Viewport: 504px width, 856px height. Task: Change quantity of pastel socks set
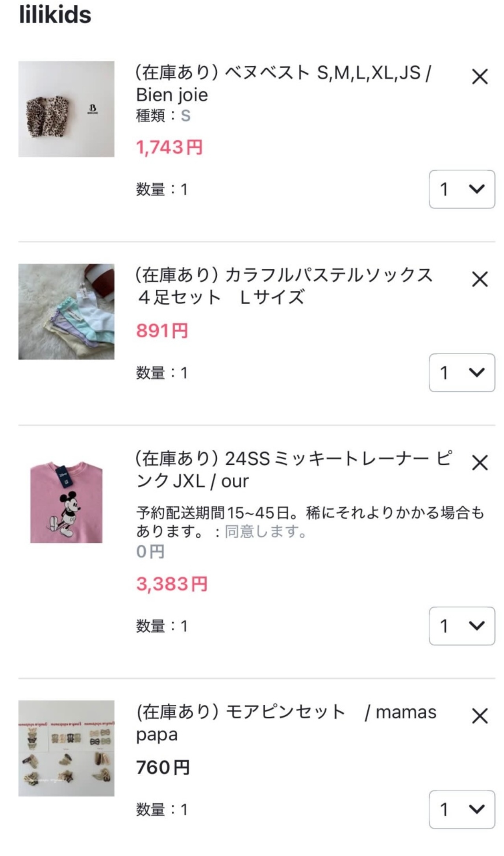461,372
